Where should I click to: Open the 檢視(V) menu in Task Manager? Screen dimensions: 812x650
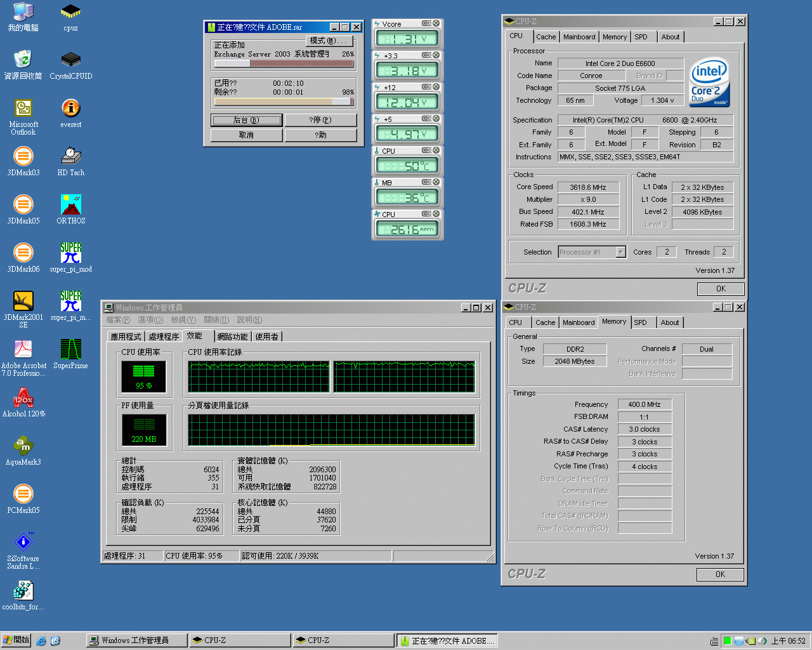point(183,320)
